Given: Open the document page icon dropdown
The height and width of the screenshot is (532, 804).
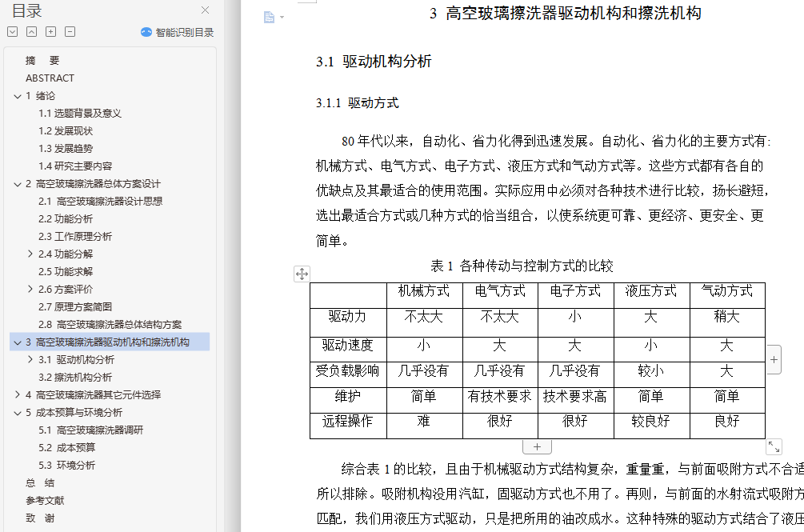Looking at the screenshot, I should [274, 18].
